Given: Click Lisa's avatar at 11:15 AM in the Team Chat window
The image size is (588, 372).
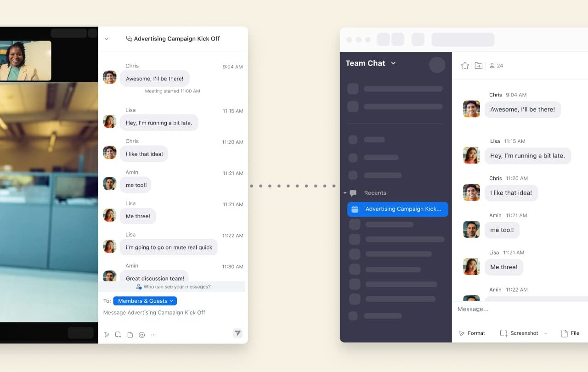Looking at the screenshot, I should 471,155.
